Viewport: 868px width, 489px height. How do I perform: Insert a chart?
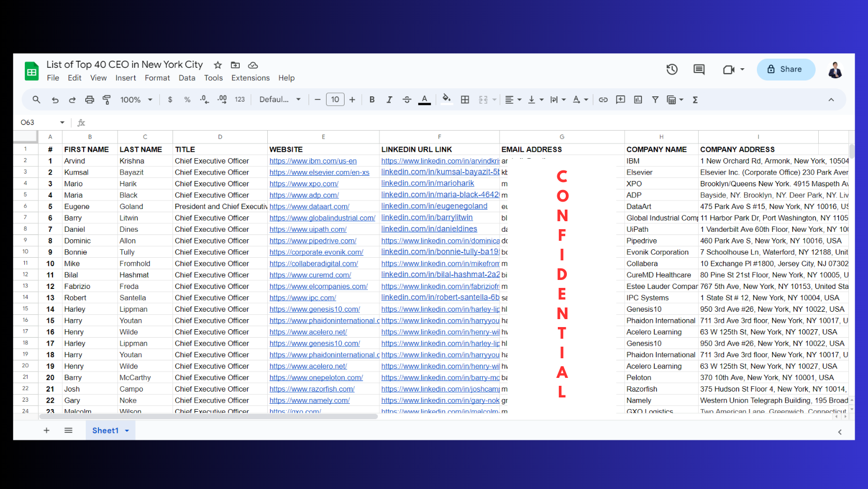click(x=638, y=99)
